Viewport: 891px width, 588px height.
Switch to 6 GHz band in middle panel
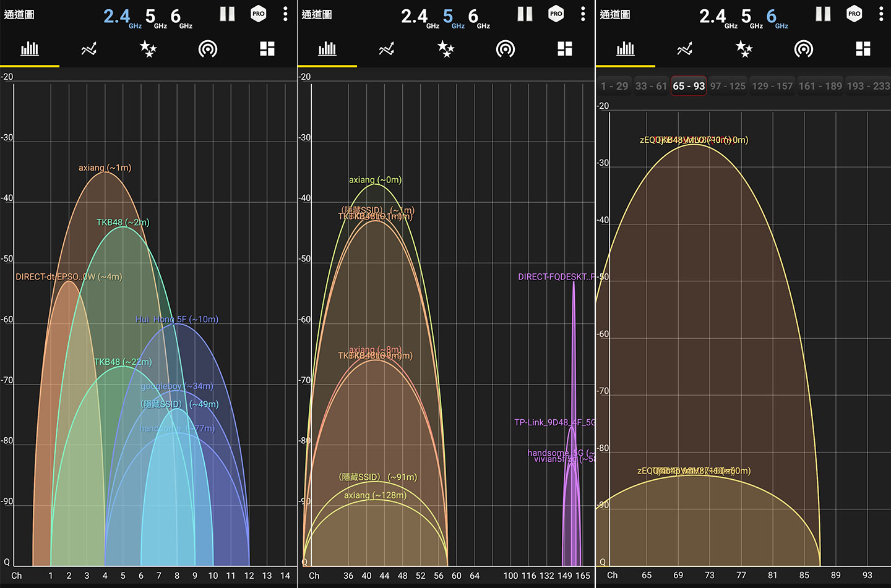tap(479, 17)
